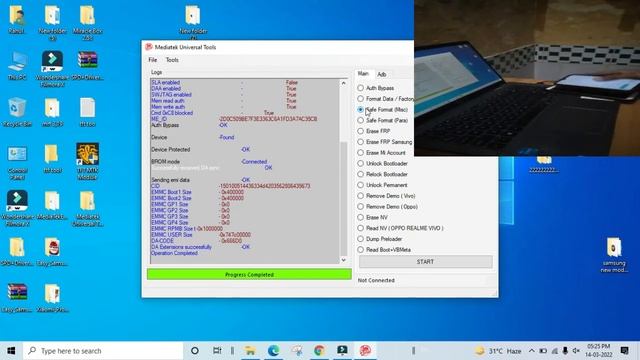
Task: Open the taskbar clock and date
Action: 599,351
